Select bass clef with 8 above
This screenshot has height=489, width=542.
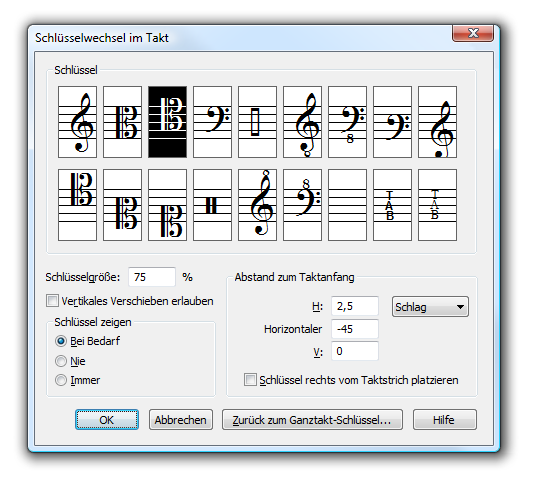click(302, 205)
